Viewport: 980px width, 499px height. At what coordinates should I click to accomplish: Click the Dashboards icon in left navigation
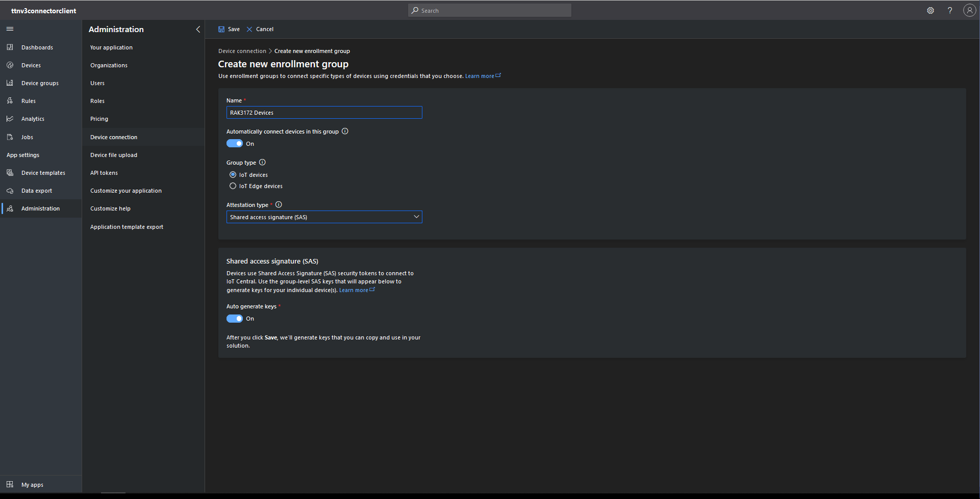coord(10,47)
